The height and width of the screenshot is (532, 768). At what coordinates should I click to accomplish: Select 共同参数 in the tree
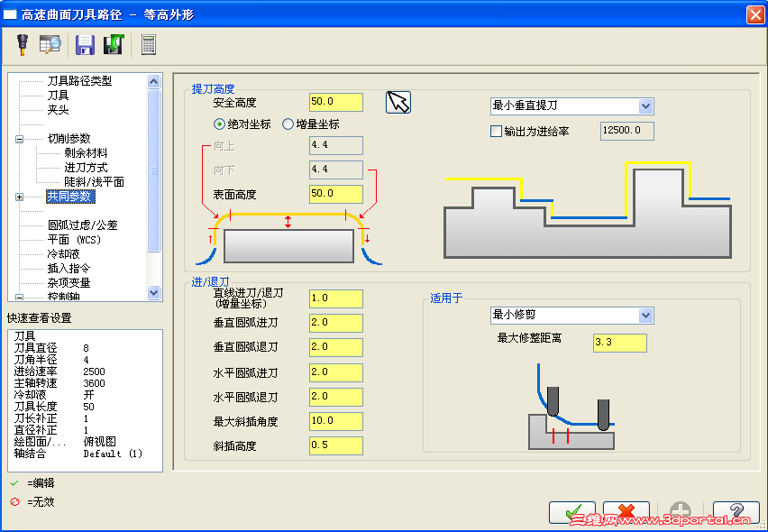click(x=70, y=197)
